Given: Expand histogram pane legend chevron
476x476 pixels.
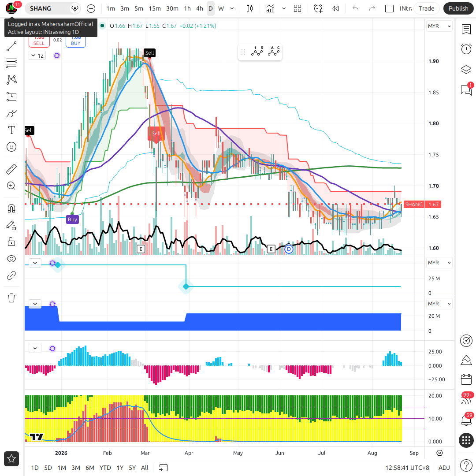Looking at the screenshot, I should tap(35, 348).
